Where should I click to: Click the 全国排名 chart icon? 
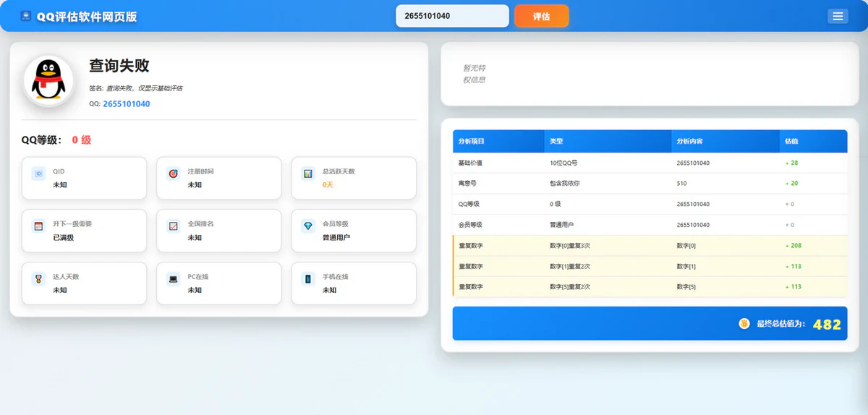173,226
